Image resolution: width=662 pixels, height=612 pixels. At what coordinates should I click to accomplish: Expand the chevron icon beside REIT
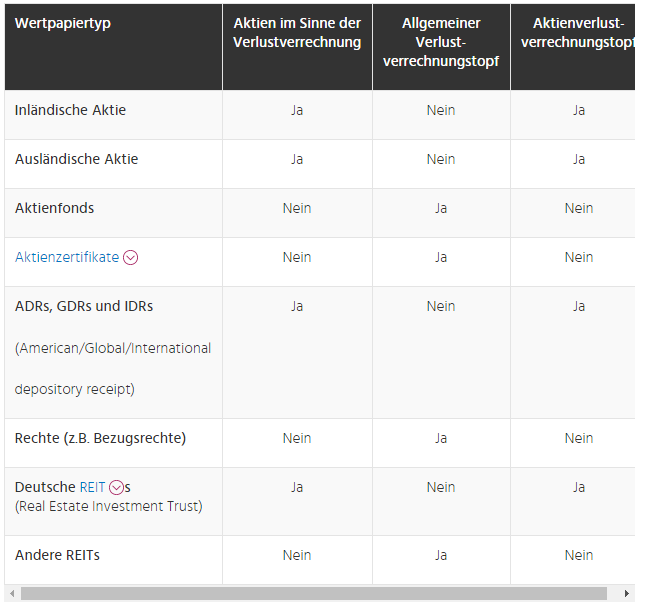coord(116,488)
